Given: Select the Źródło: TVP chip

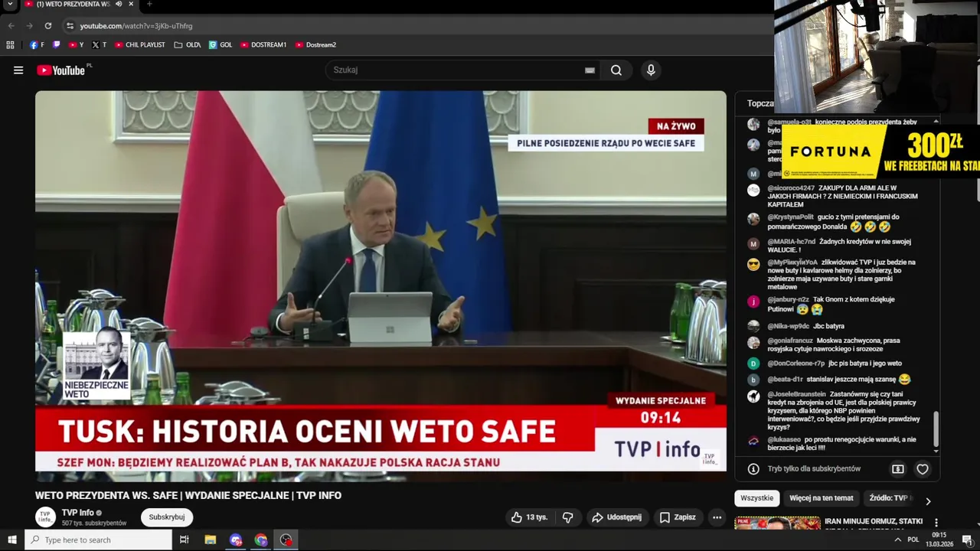Looking at the screenshot, I should click(x=889, y=498).
